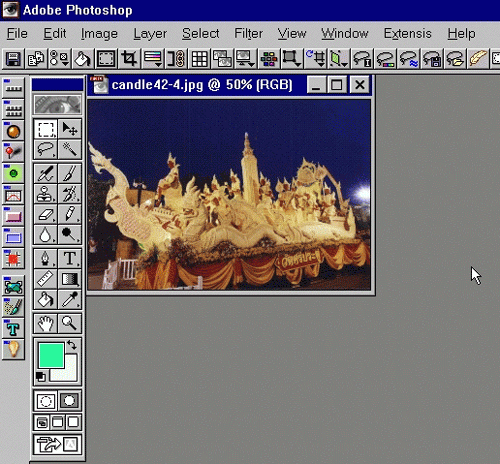Select the Paint Bucket tool in toolbox

[46, 299]
